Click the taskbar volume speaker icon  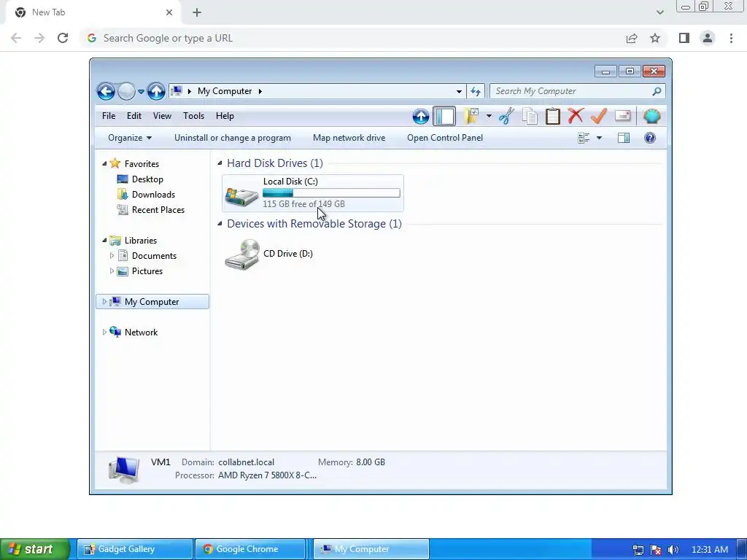click(673, 550)
